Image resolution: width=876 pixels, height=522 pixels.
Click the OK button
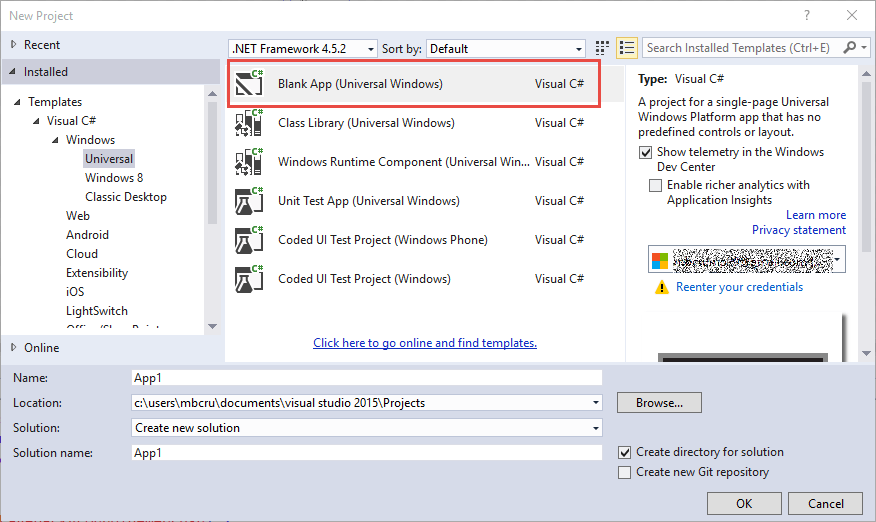pyautogui.click(x=744, y=504)
